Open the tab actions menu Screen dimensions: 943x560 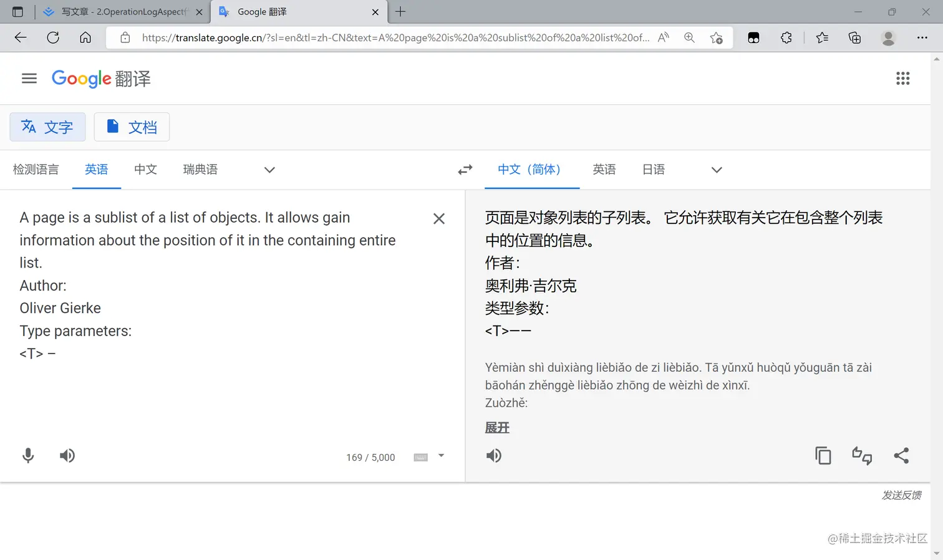click(x=17, y=11)
